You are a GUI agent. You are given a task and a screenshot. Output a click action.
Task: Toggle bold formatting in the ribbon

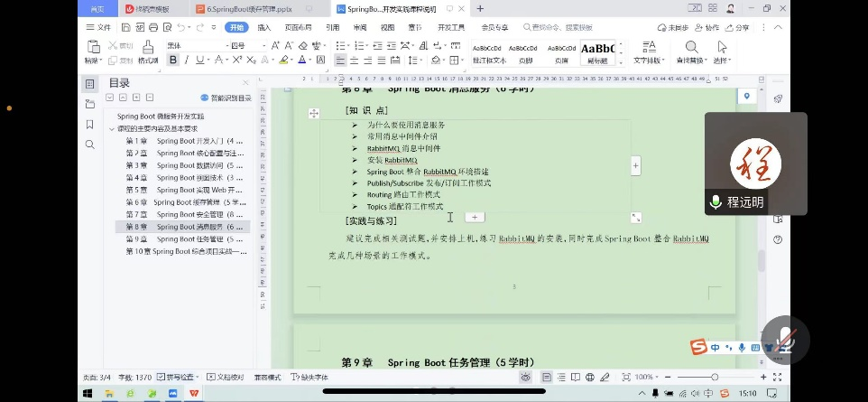(x=173, y=61)
